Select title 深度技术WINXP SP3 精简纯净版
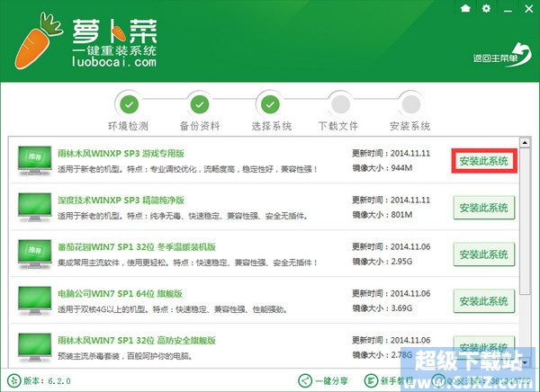 click(x=121, y=200)
